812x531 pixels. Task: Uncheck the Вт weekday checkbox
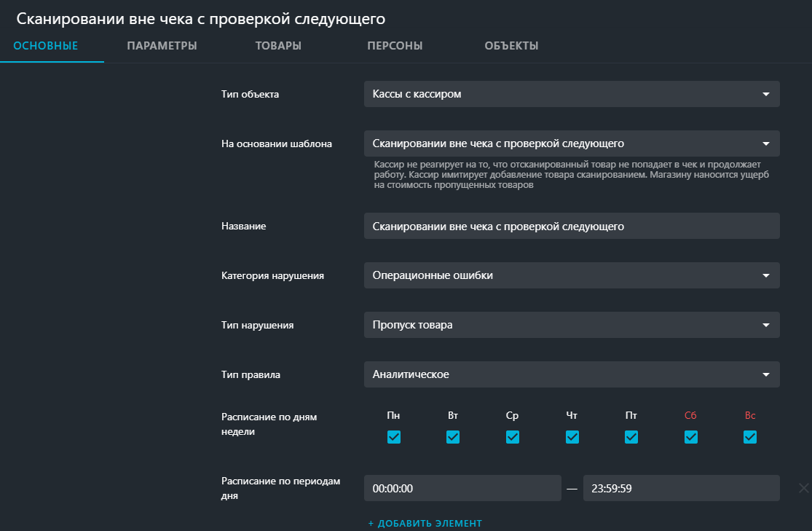[x=453, y=437]
